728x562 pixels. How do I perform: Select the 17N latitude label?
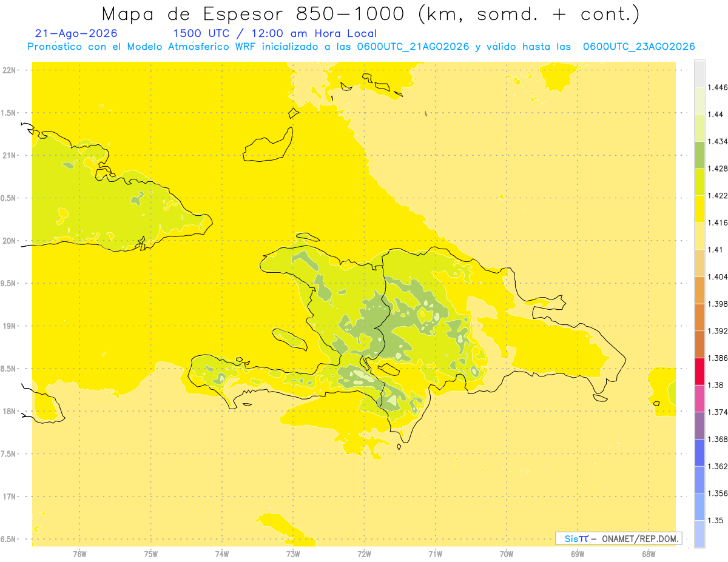click(9, 497)
